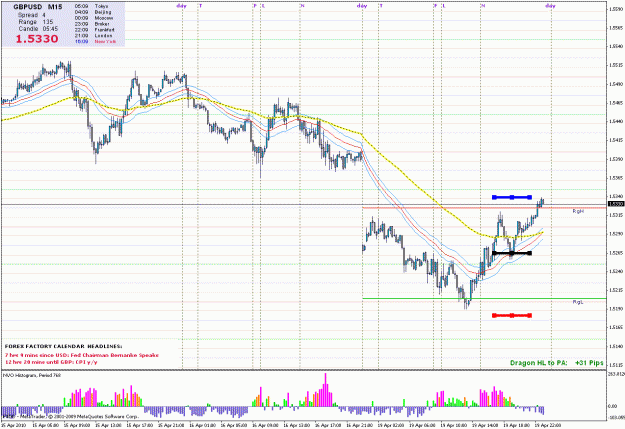Screen dimensions: 625x429
Task: Select the London 21:09 clock row
Action: [94, 35]
